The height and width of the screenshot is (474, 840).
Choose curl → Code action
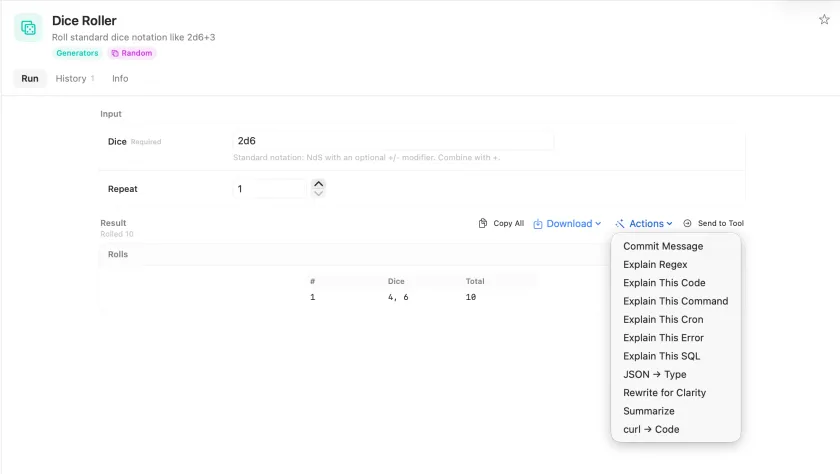pos(676,430)
